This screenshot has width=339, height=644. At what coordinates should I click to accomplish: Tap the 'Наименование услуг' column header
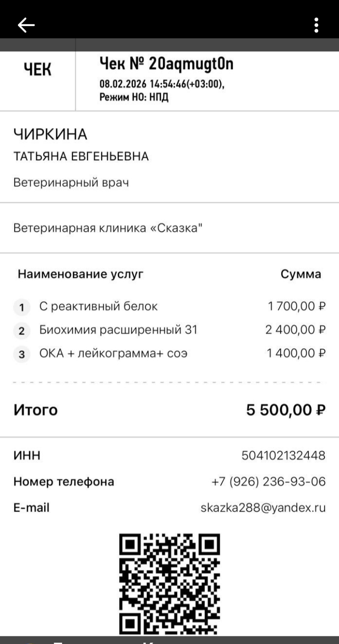point(81,274)
